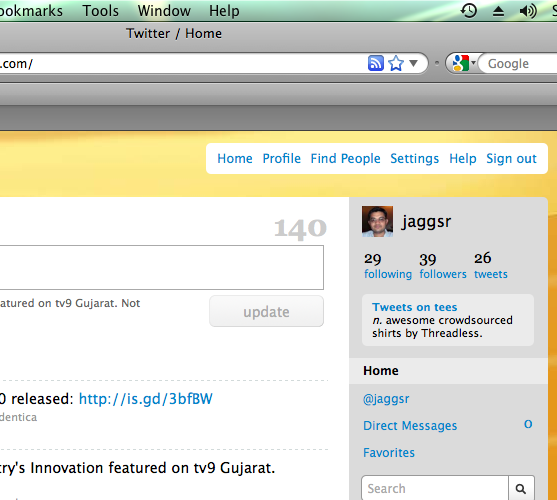Open the jaggsr profile picture

pos(377,222)
